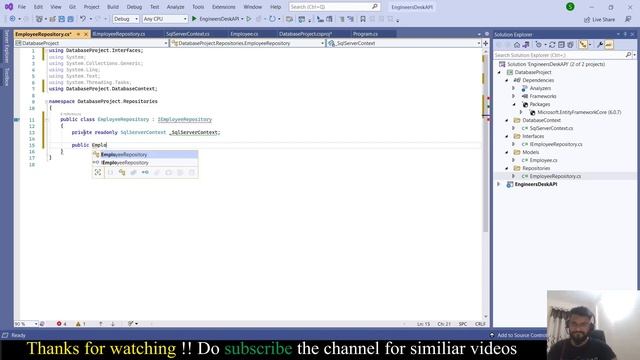Click Start Without Debugging outline play icon
Screen dimensions: 640x360
[x=249, y=19]
